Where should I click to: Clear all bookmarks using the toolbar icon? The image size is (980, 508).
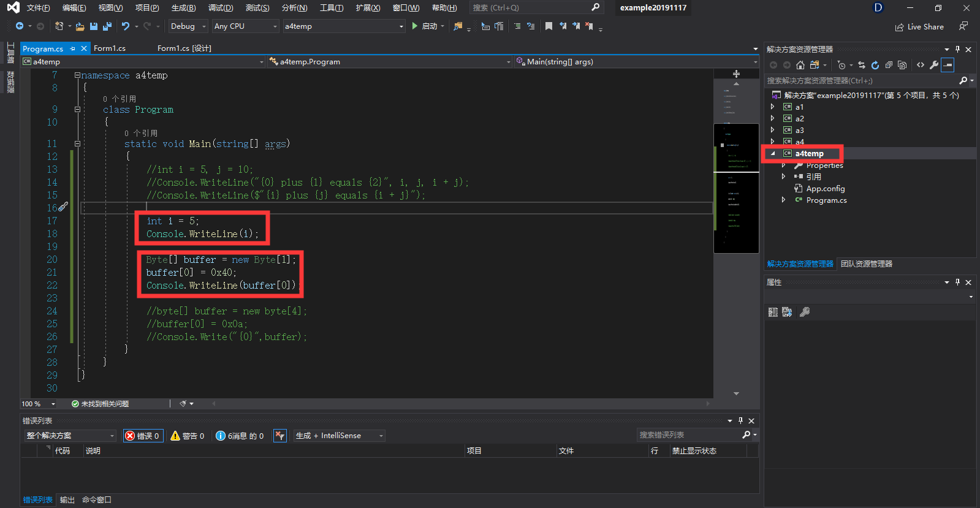click(590, 26)
